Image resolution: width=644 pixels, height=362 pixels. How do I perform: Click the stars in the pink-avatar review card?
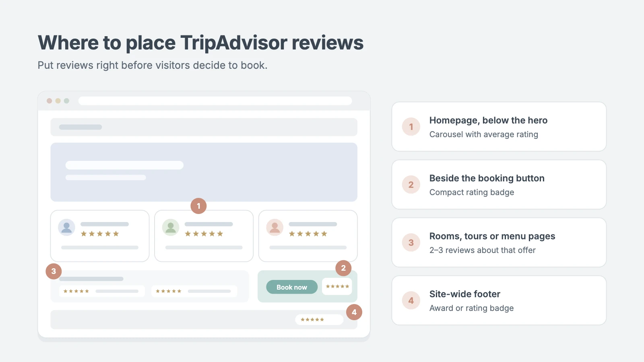click(308, 234)
